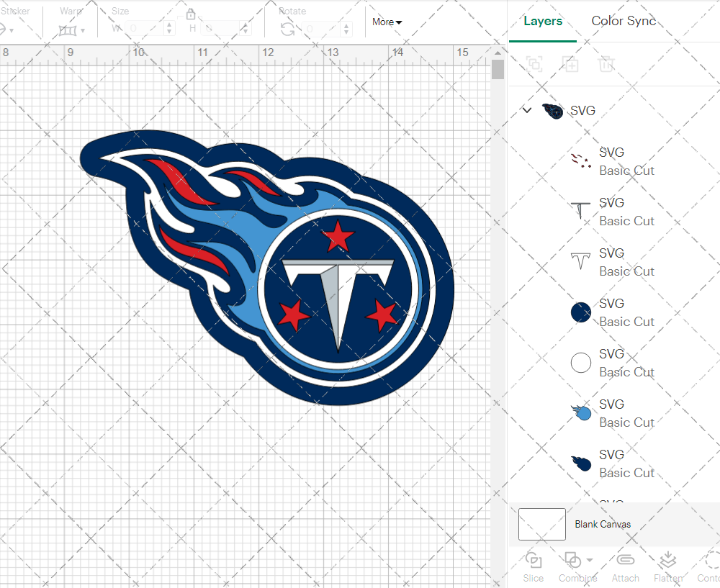Click the Rotate icon

[x=288, y=30]
